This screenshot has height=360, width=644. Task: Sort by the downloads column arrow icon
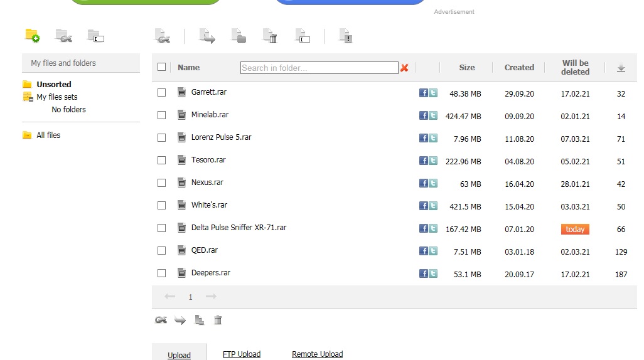tap(621, 68)
